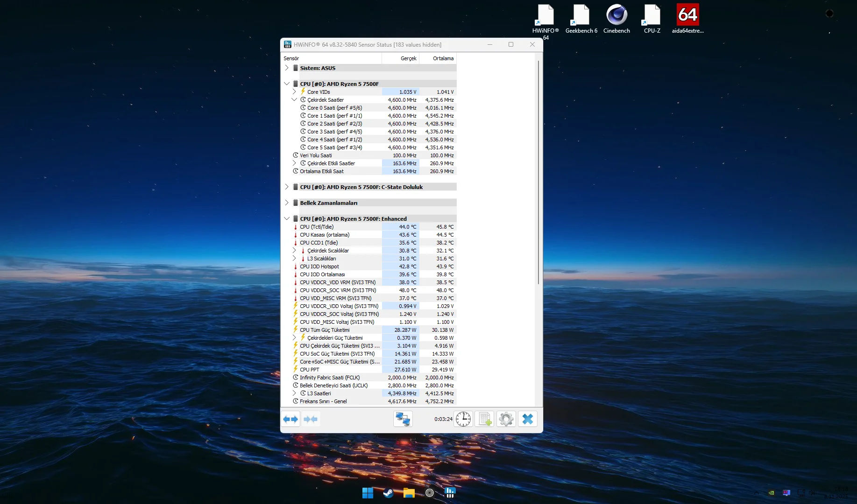Screen dimensions: 857x504
Task: Expand the Sistem: ASUS sensor group
Action: [287, 68]
